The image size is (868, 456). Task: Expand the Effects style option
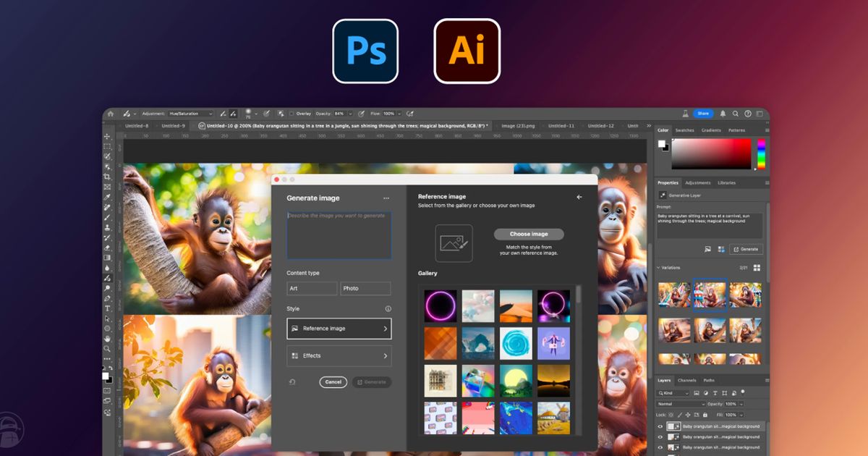[x=339, y=355]
